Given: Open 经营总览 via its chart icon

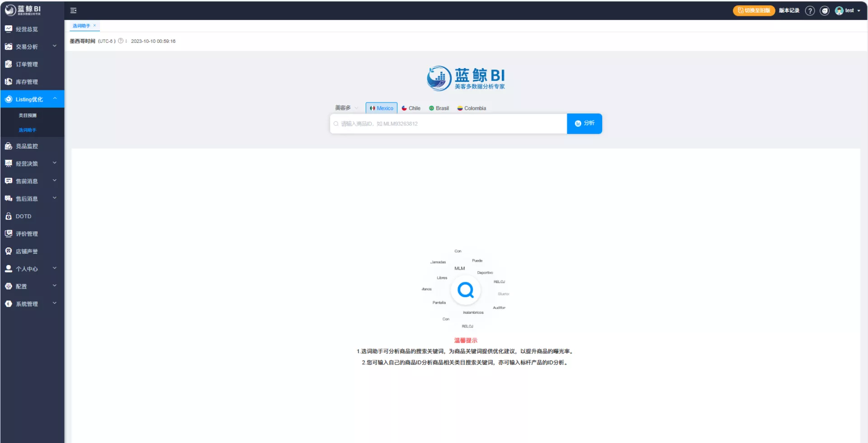Looking at the screenshot, I should (8, 29).
